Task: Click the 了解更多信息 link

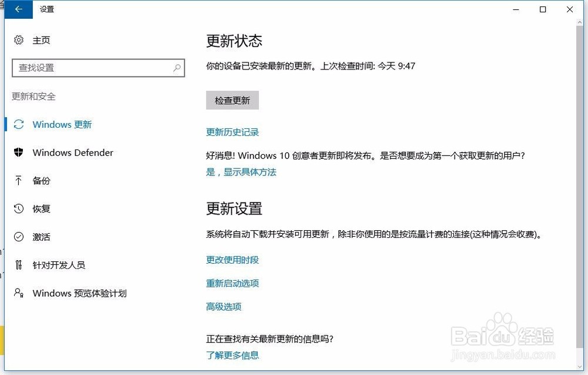Action: (x=232, y=355)
